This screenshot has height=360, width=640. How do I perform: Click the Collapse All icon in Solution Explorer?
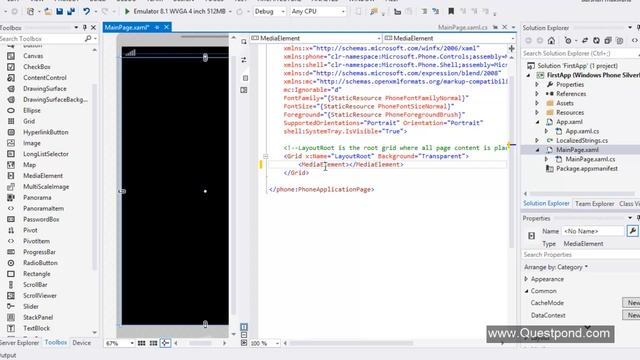coord(608,40)
